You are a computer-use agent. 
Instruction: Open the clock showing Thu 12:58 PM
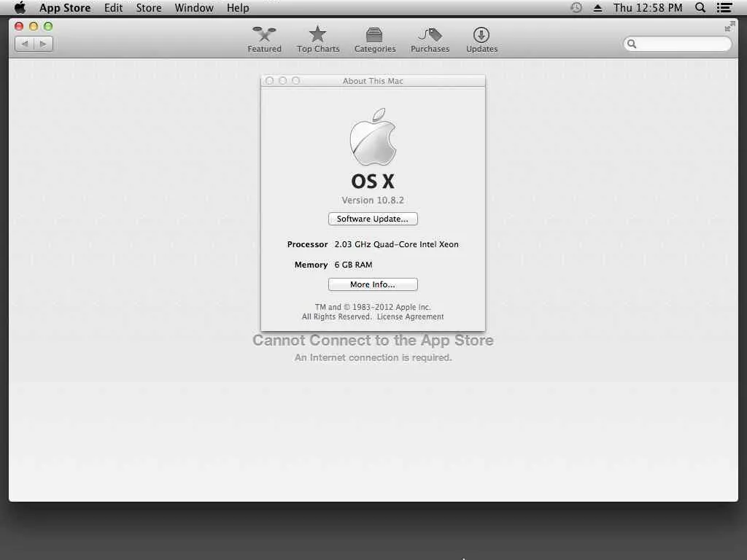pos(648,7)
